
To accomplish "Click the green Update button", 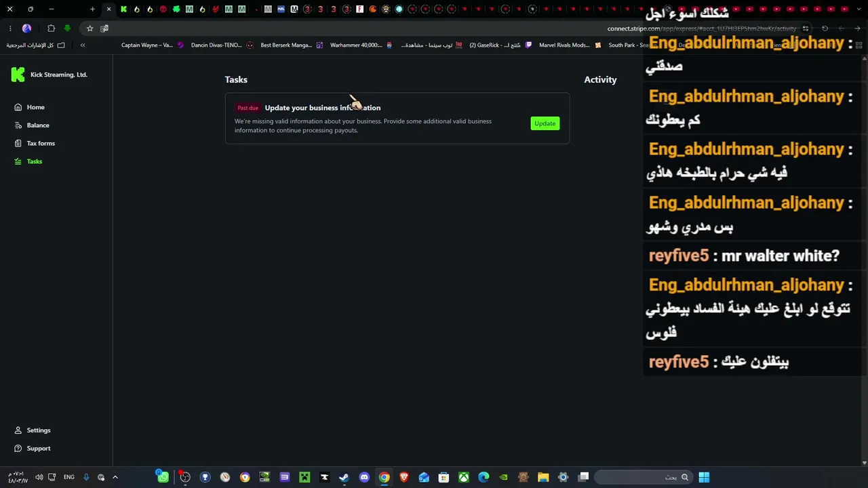I will [545, 123].
